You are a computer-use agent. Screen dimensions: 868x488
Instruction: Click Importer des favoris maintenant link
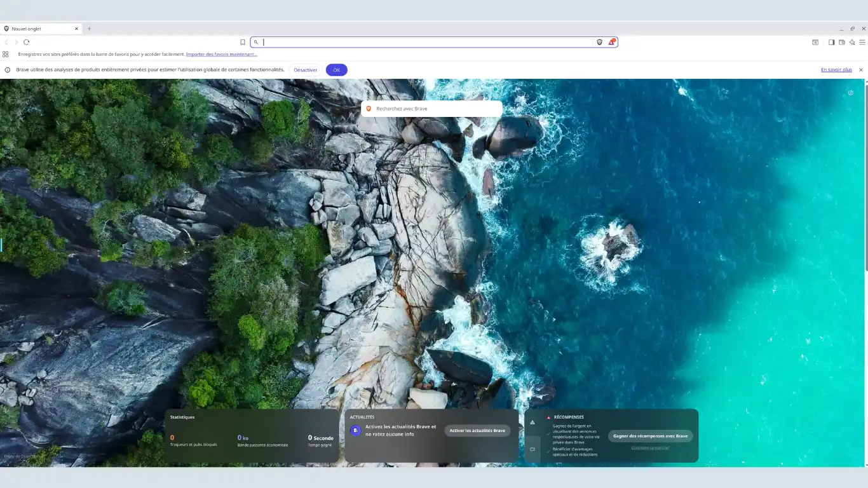(221, 55)
